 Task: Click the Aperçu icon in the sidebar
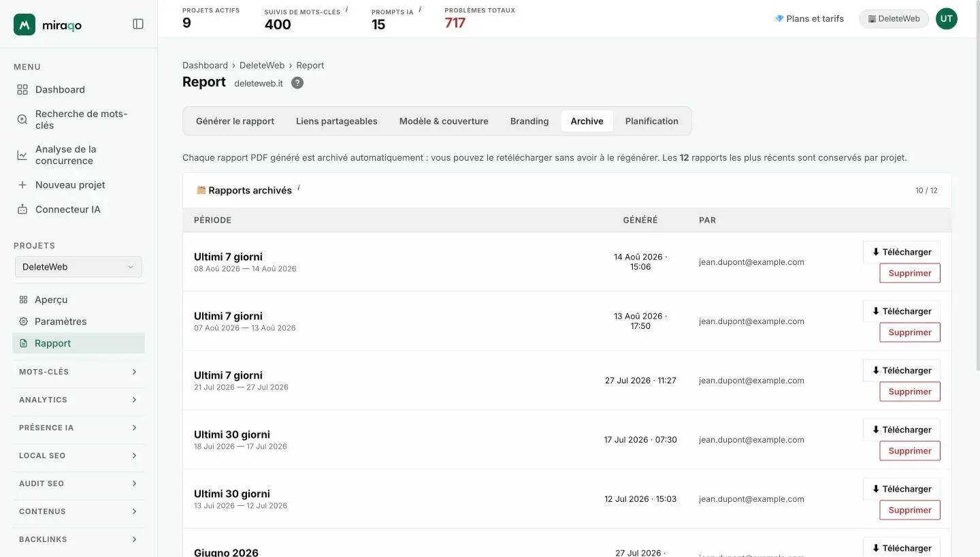tap(24, 300)
